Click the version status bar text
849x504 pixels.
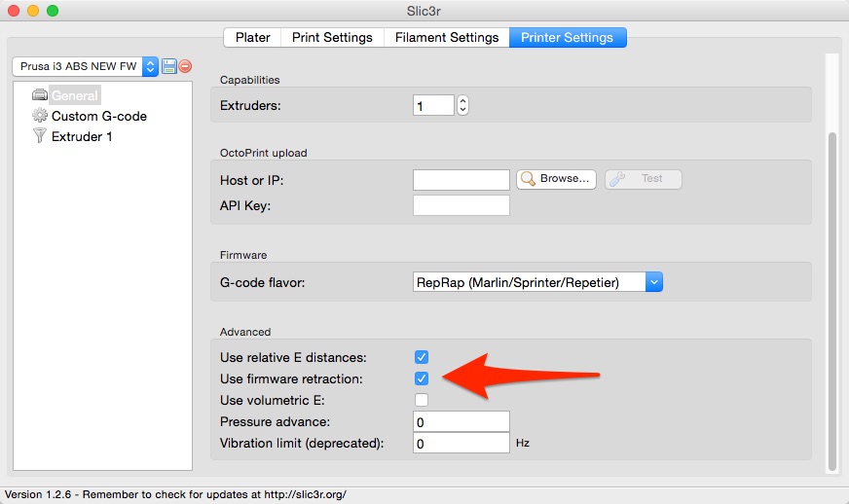pyautogui.click(x=175, y=494)
